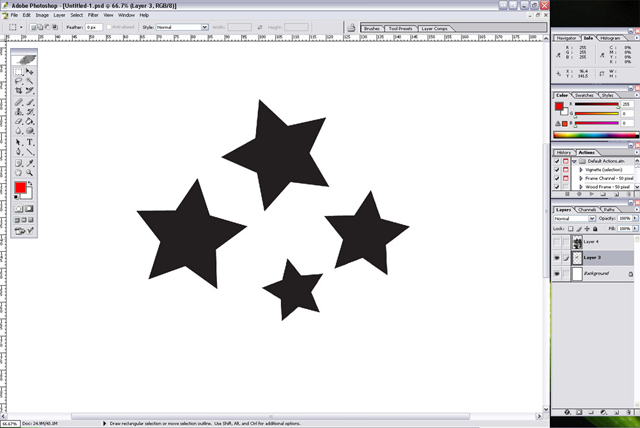Enable lock image pixels in Layers
The image size is (640, 428).
pyautogui.click(x=579, y=229)
